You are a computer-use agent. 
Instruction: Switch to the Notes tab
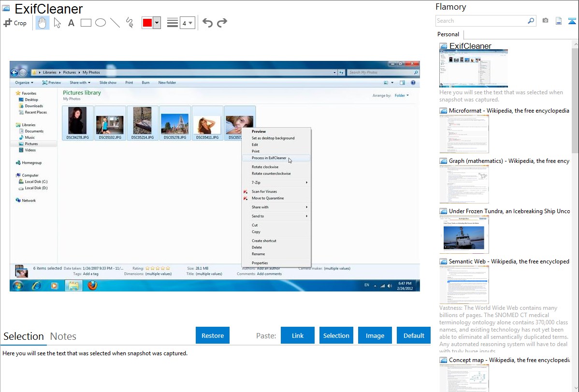[x=63, y=336]
